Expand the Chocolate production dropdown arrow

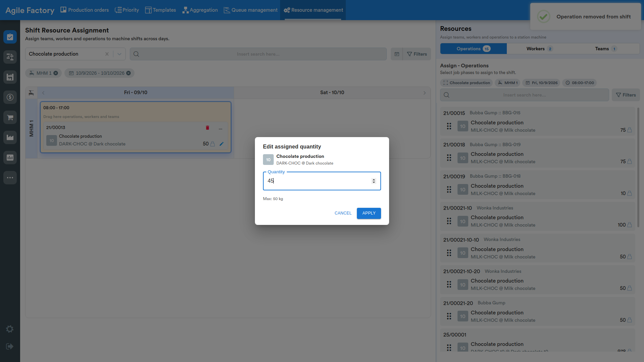[x=119, y=54]
